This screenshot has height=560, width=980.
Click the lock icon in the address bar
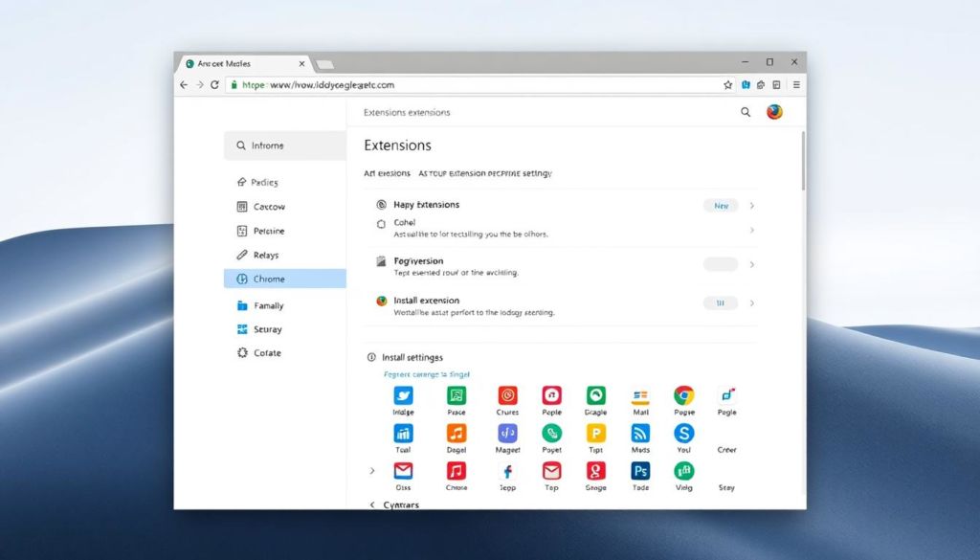coord(234,85)
